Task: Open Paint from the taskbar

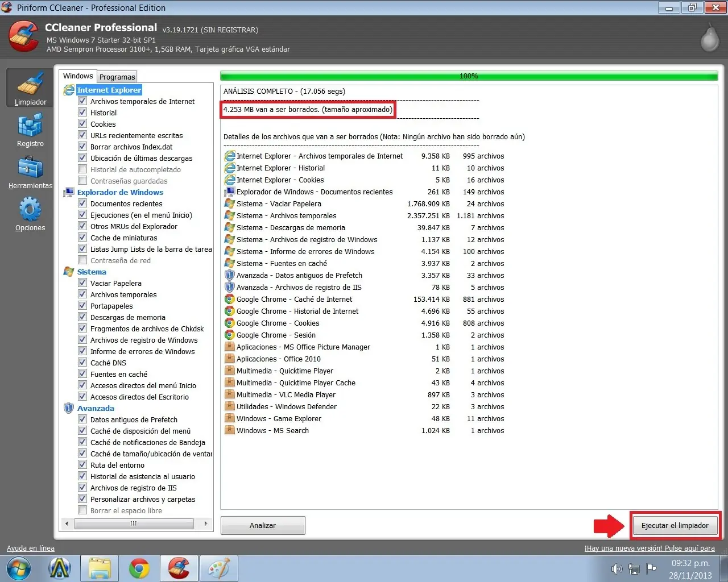Action: point(219,568)
